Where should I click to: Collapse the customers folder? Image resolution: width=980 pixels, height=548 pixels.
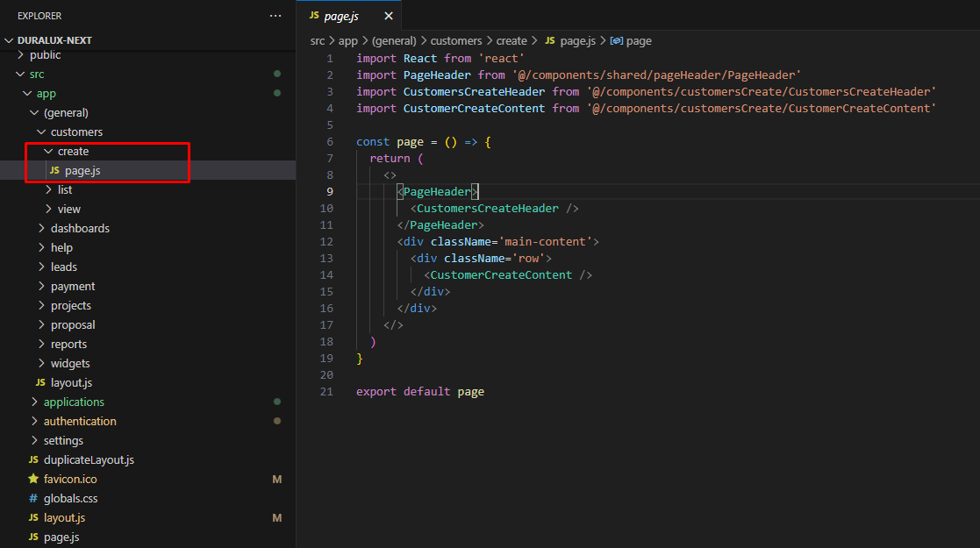(76, 132)
